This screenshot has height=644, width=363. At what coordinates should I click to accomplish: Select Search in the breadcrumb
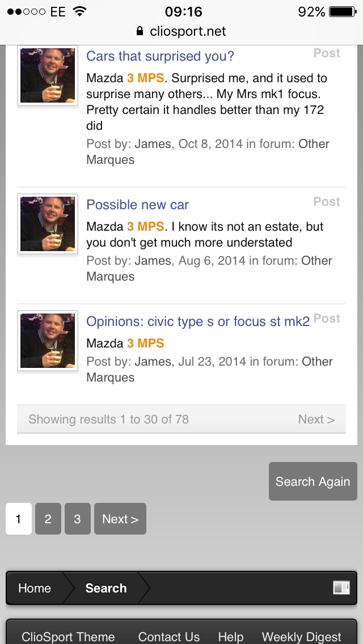pos(106,588)
